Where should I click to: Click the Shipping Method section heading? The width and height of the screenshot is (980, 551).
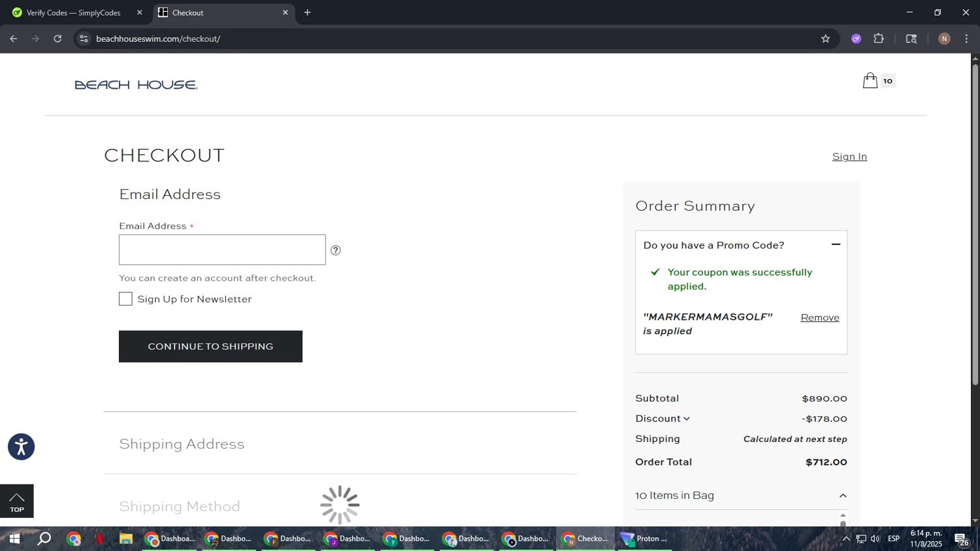(180, 507)
